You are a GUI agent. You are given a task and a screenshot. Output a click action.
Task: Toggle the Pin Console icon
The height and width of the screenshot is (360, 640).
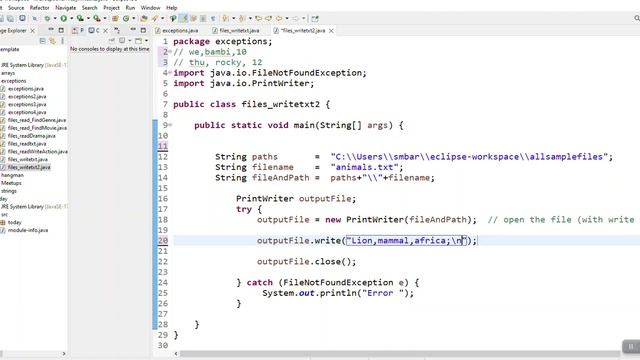click(x=111, y=41)
